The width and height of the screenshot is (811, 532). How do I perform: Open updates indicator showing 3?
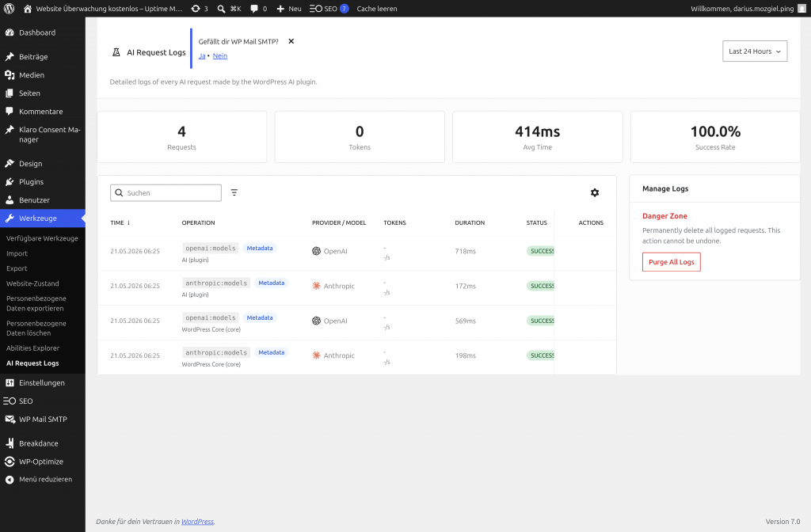200,8
